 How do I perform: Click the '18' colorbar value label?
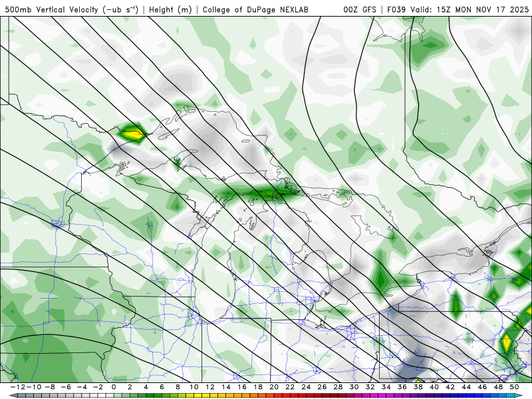[258, 387]
